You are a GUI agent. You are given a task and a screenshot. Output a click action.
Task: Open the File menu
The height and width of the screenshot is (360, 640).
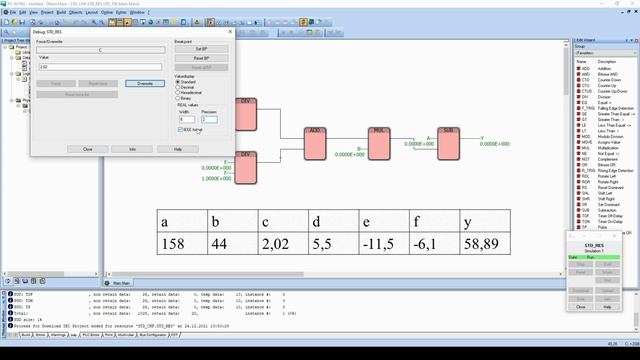[x=13, y=13]
